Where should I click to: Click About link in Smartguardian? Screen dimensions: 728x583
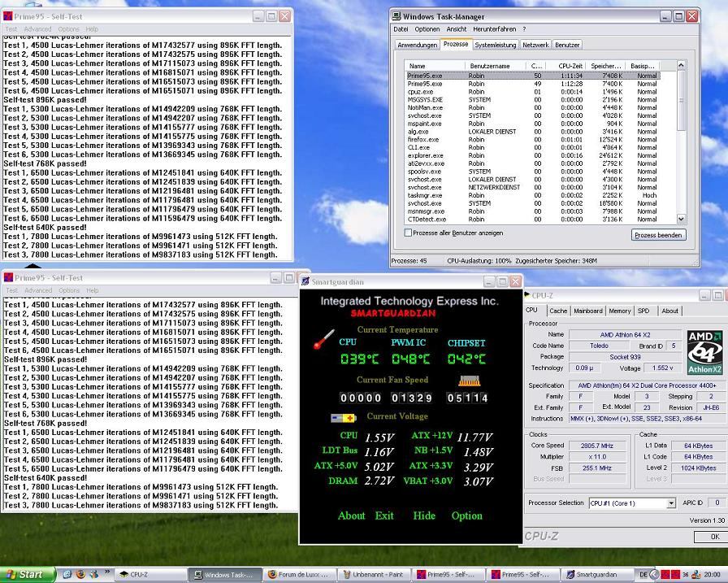[352, 516]
